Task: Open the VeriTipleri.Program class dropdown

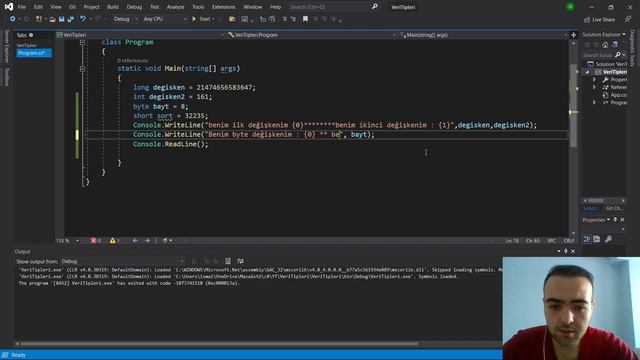Action: (x=312, y=35)
